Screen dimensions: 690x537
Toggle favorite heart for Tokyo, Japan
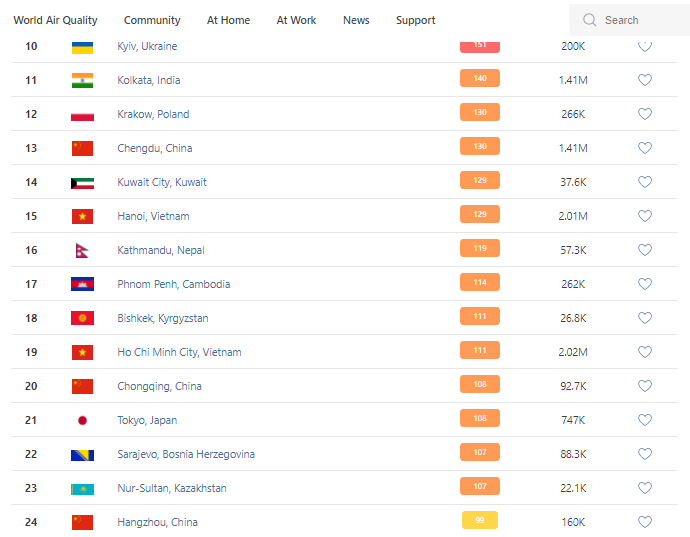coord(645,420)
